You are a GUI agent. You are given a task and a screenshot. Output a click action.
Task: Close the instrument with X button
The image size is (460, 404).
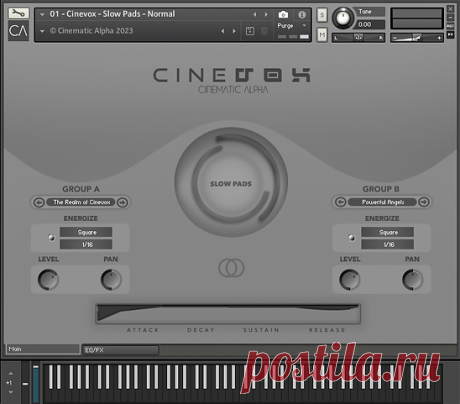450,9
